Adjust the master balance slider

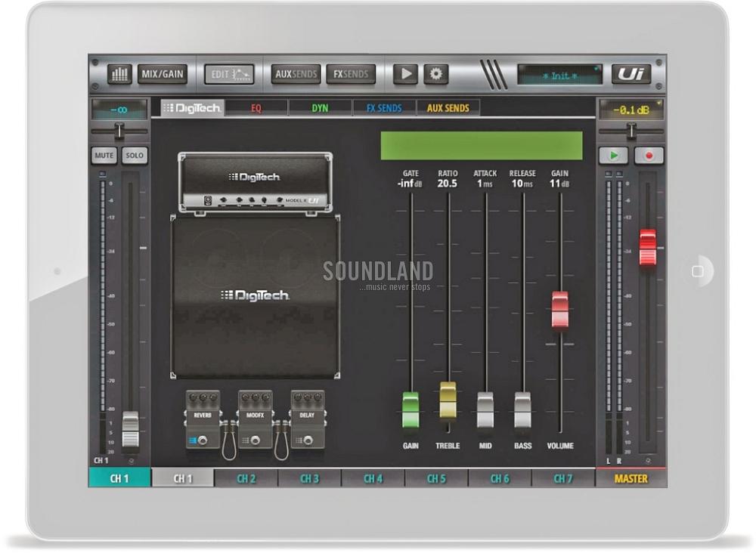tap(631, 131)
